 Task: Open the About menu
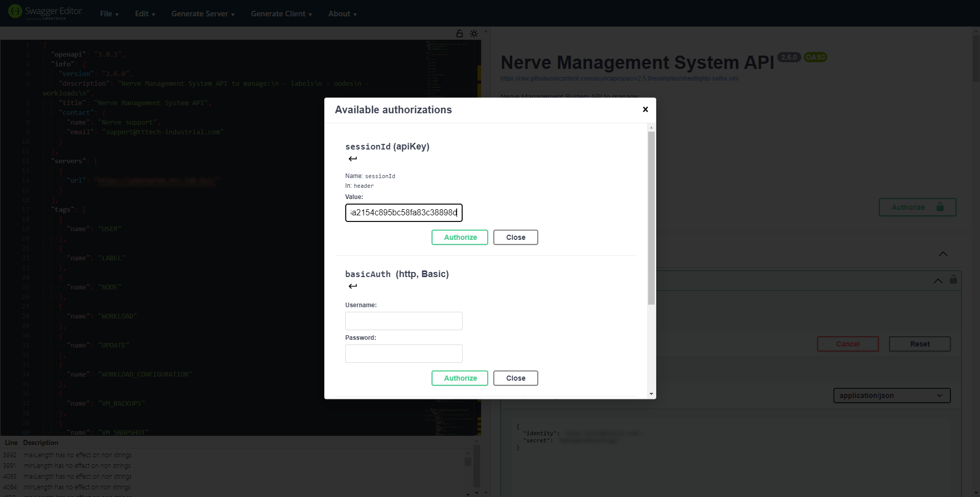click(342, 14)
